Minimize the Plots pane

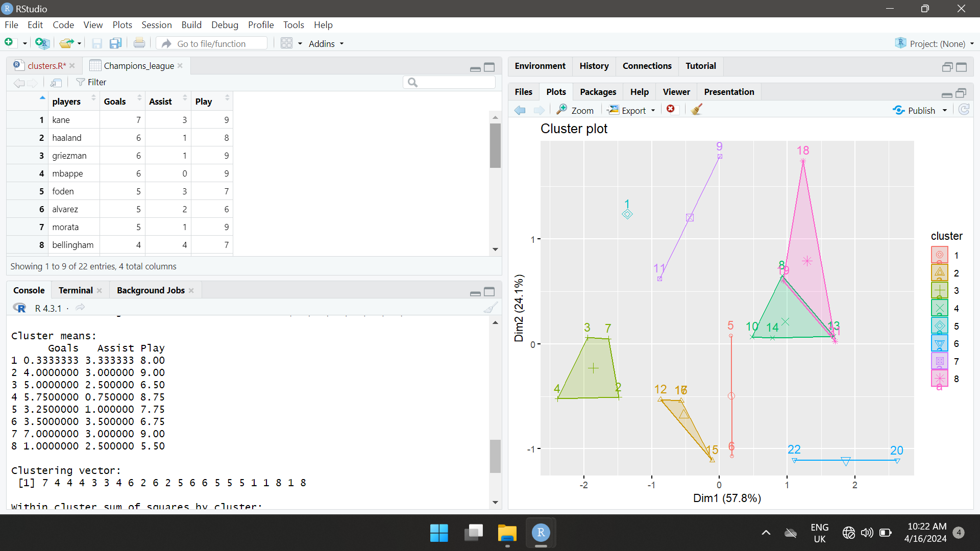947,94
